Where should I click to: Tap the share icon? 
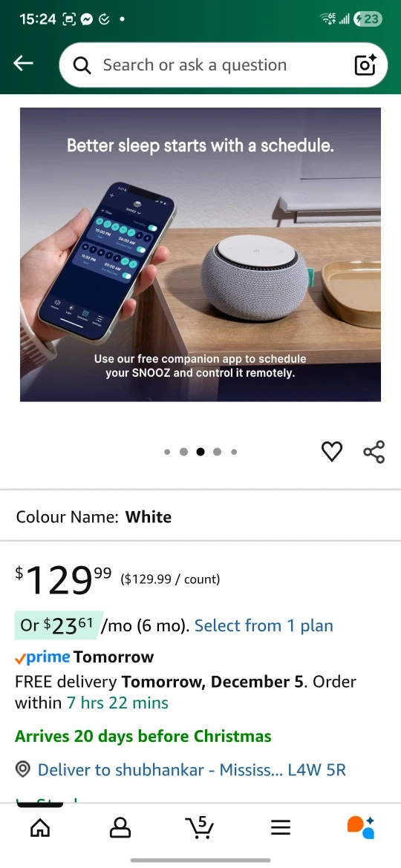tap(374, 452)
